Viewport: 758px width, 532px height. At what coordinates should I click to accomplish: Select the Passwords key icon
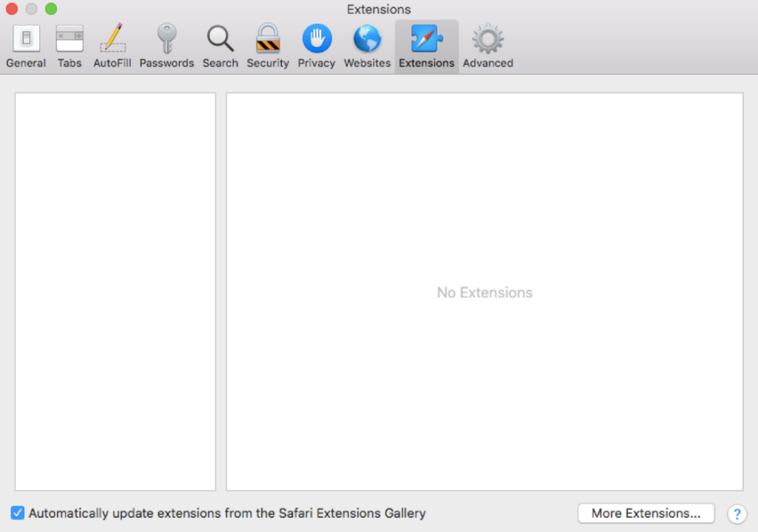167,46
